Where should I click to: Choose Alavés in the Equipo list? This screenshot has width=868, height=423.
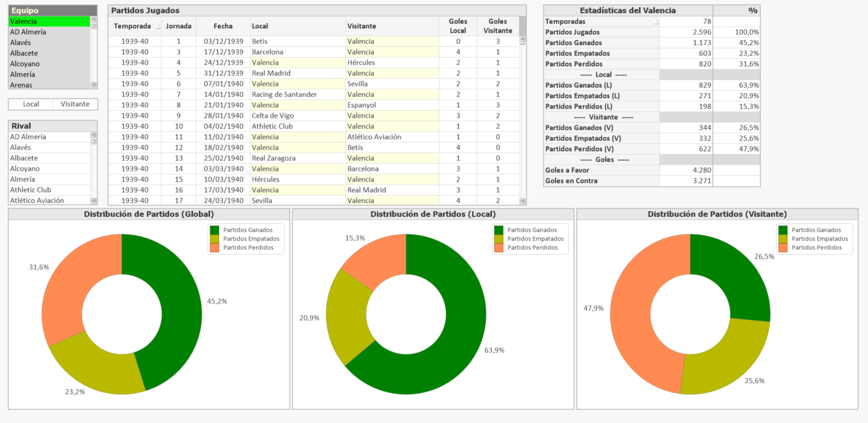[x=49, y=43]
